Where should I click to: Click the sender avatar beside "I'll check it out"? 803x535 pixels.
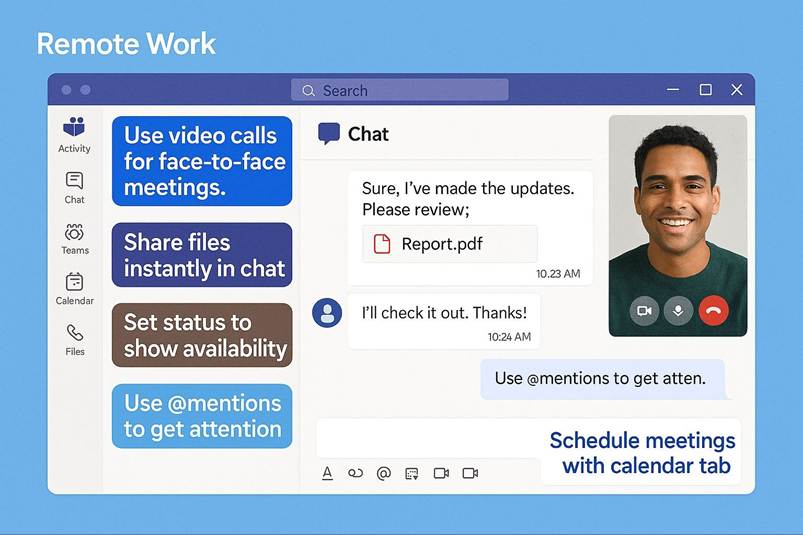click(327, 313)
